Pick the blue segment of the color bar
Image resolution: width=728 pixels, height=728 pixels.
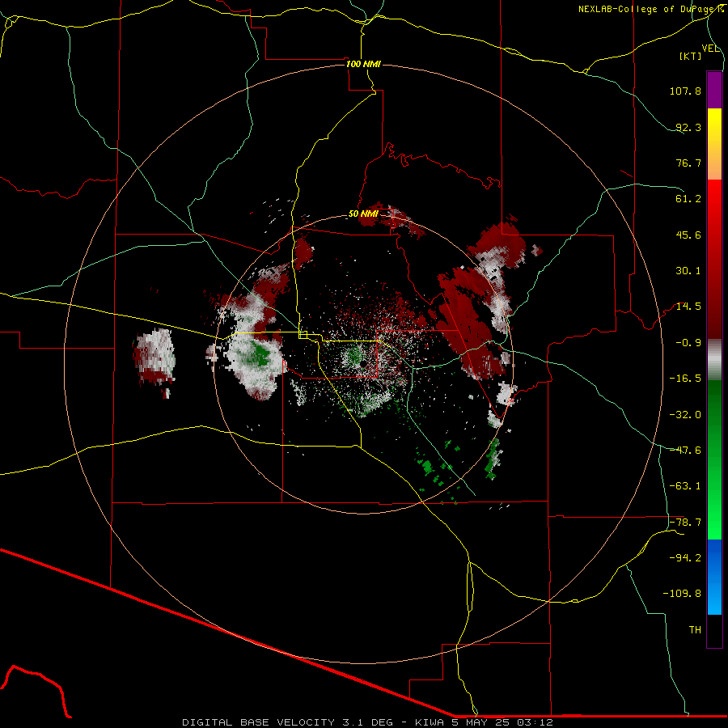tap(714, 577)
